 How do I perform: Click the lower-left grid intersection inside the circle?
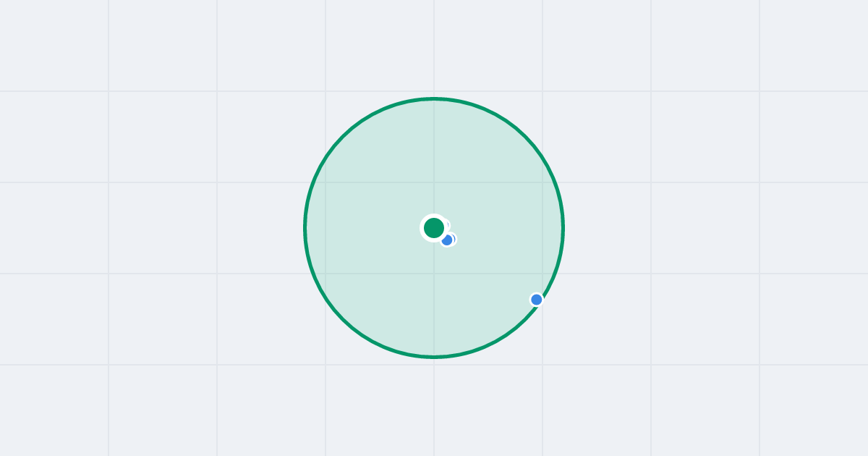click(325, 274)
